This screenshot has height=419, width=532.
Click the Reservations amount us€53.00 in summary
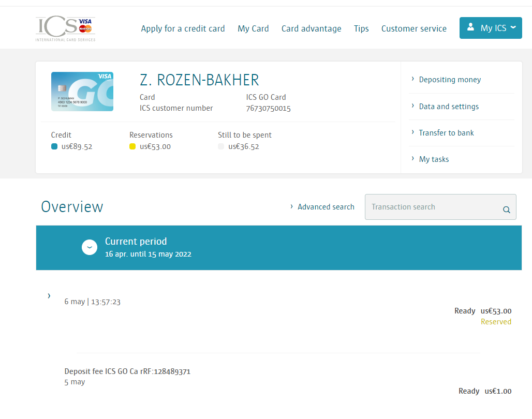155,146
